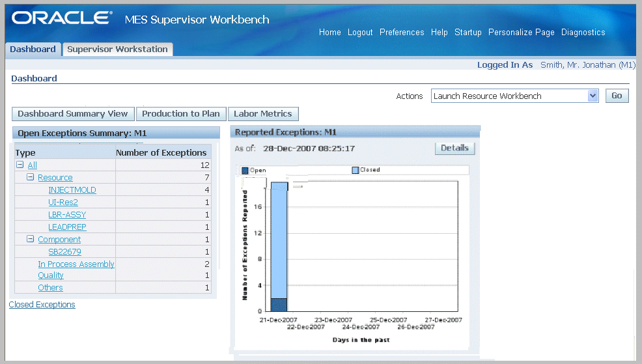Click the Details button

pos(454,148)
